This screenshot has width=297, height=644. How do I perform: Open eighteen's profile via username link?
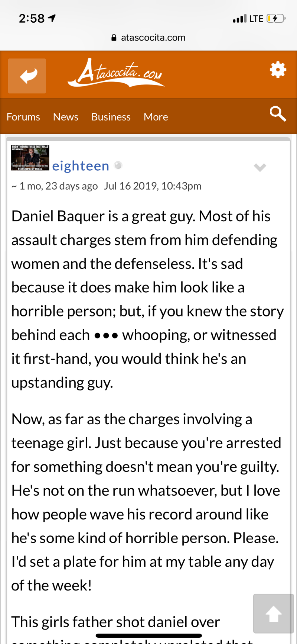point(80,165)
